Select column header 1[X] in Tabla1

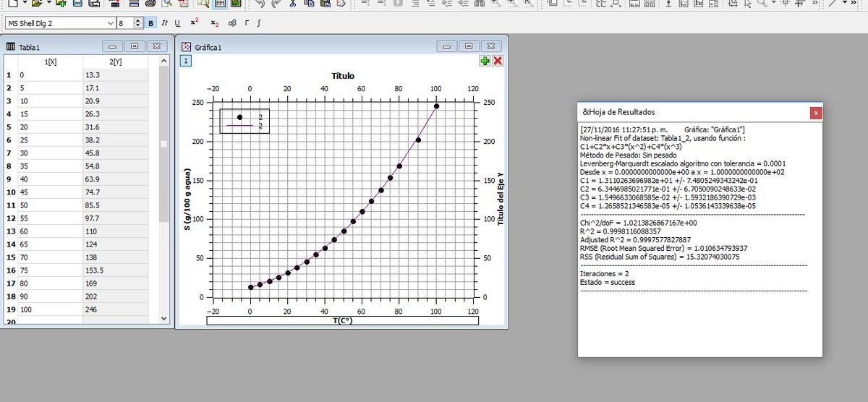pos(50,63)
